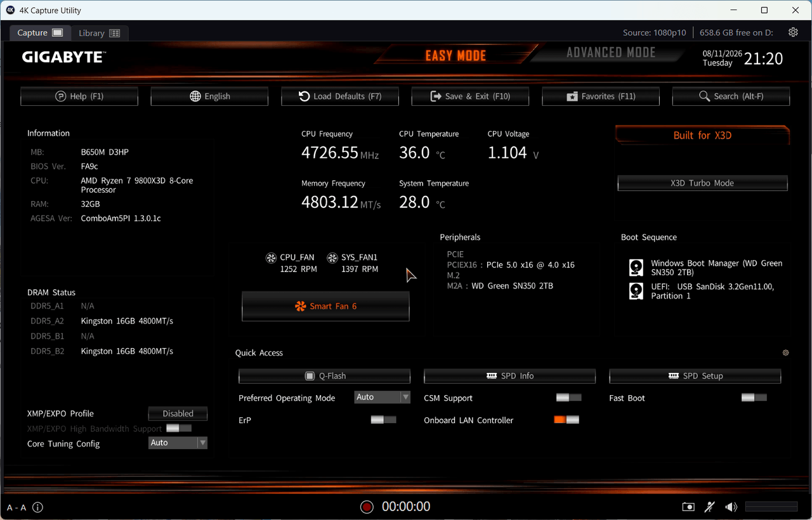This screenshot has height=520, width=812.
Task: Click the 4K Capture Utility app icon
Action: click(10, 10)
